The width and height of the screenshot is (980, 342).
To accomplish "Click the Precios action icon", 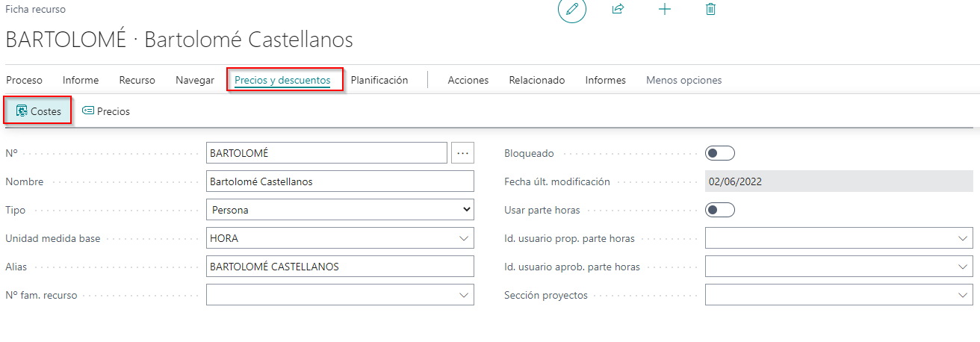I will [x=88, y=111].
